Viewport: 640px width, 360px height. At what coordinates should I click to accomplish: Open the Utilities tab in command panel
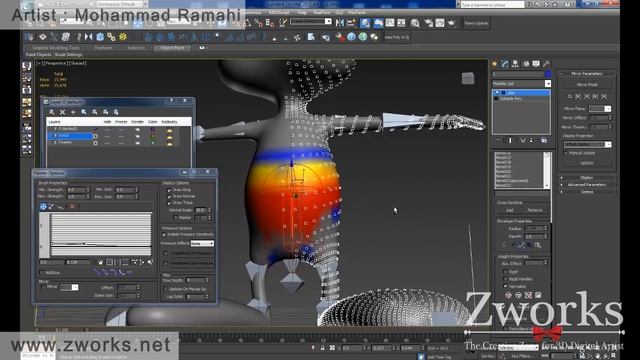point(546,64)
